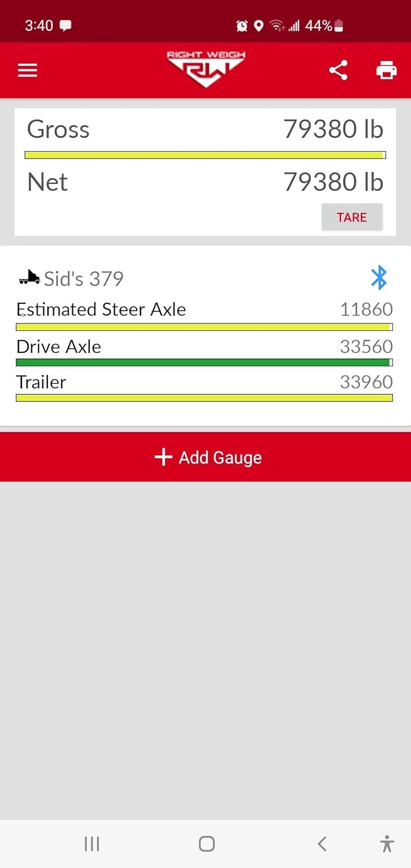Image resolution: width=411 pixels, height=868 pixels.
Task: Tap the Android home button
Action: (x=206, y=844)
